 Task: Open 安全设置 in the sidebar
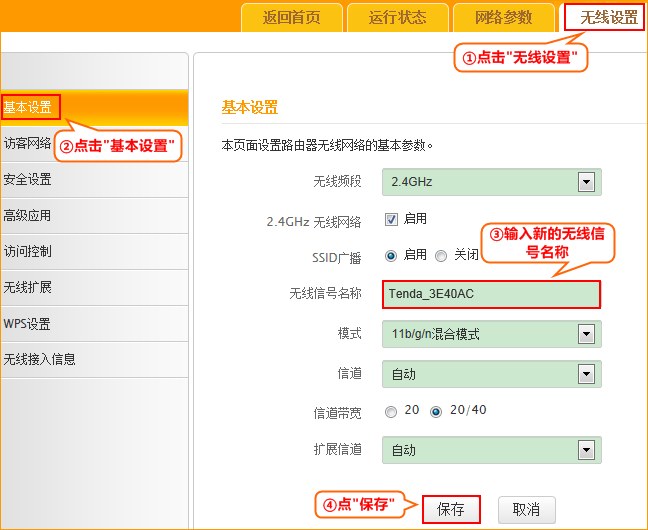click(x=28, y=180)
